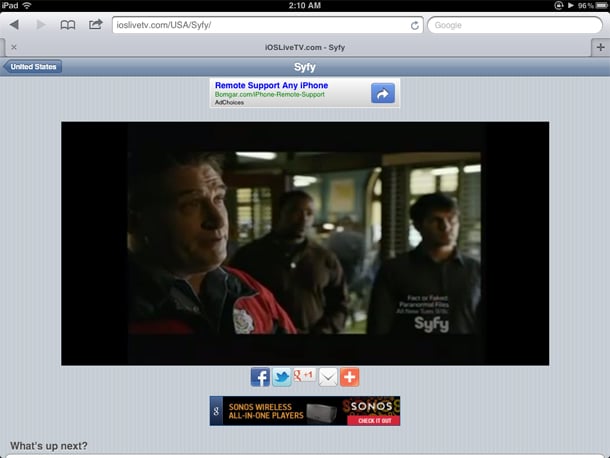Open more sharing options with orange plus

point(349,377)
